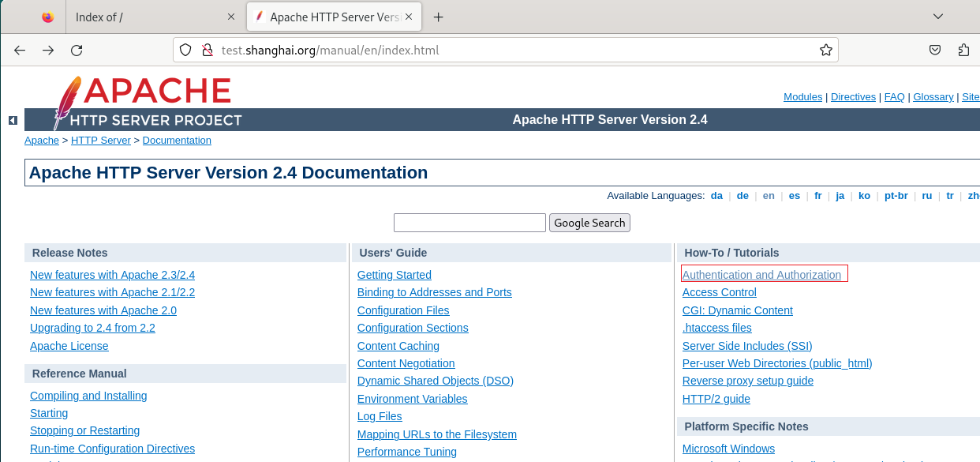Close the Index of / tab
The image size is (980, 462).
coord(230,17)
